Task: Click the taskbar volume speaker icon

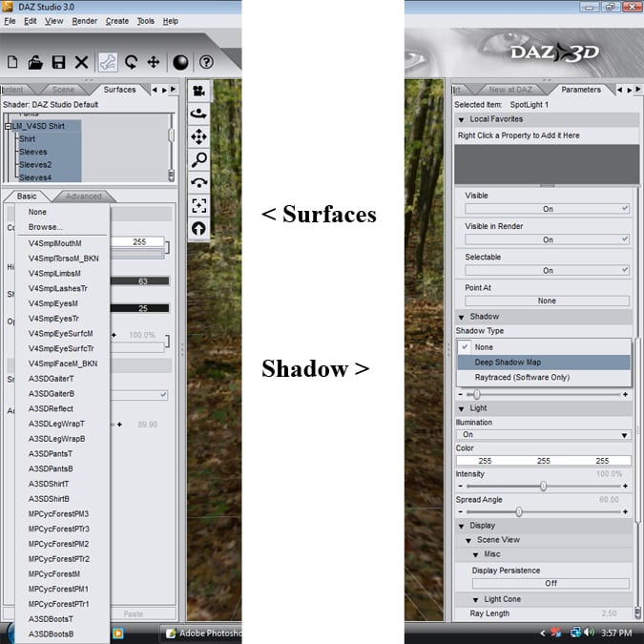Action: point(589,633)
